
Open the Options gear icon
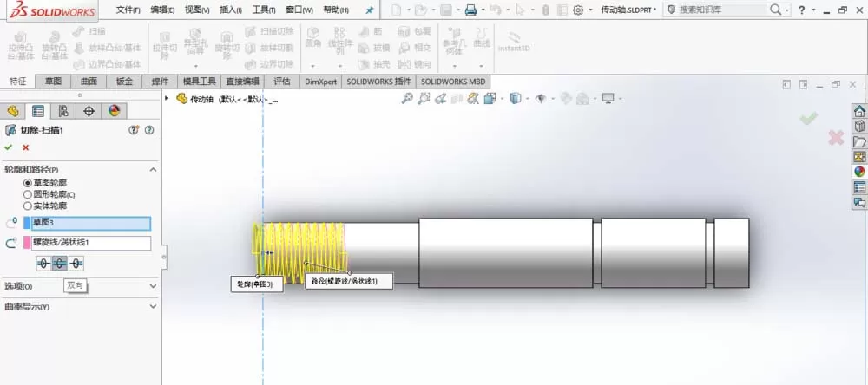coord(578,10)
